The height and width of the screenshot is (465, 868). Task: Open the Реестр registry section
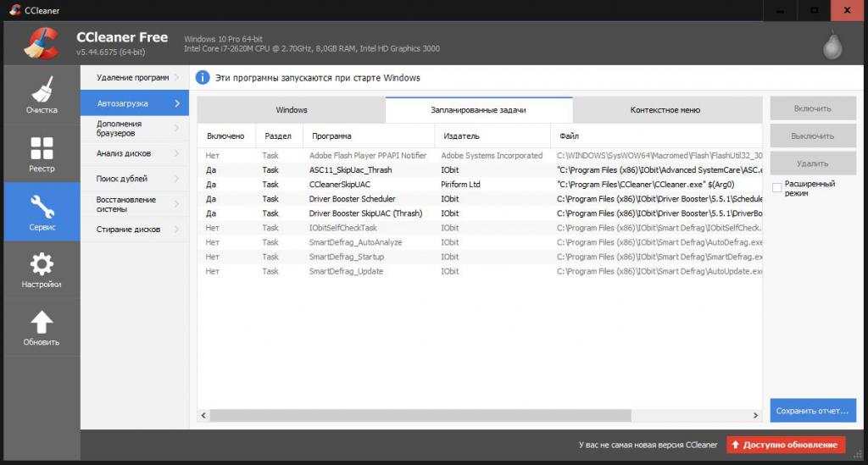click(x=42, y=153)
